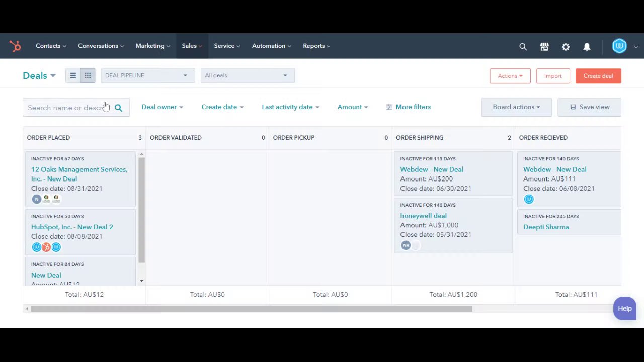
Task: Open the Board actions dropdown
Action: [x=516, y=107]
